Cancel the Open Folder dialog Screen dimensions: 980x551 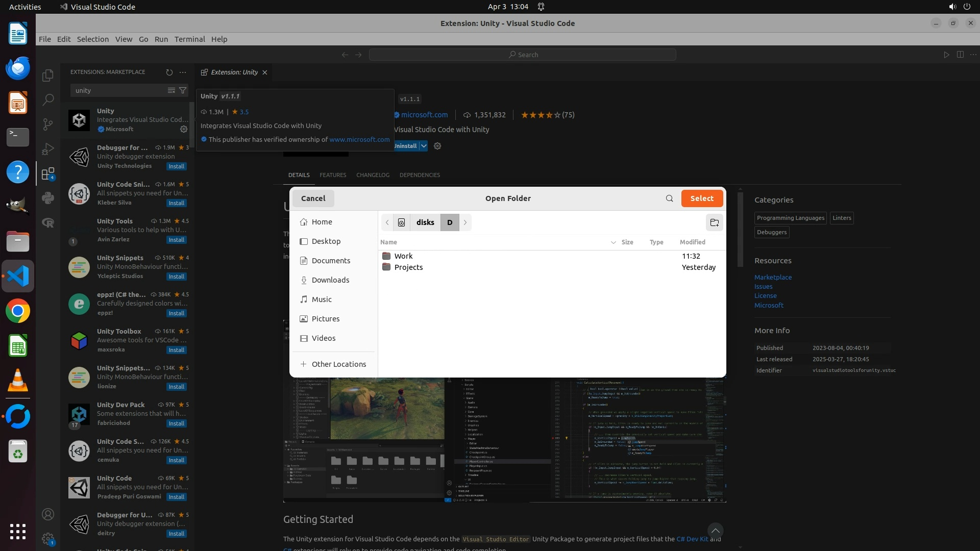313,198
